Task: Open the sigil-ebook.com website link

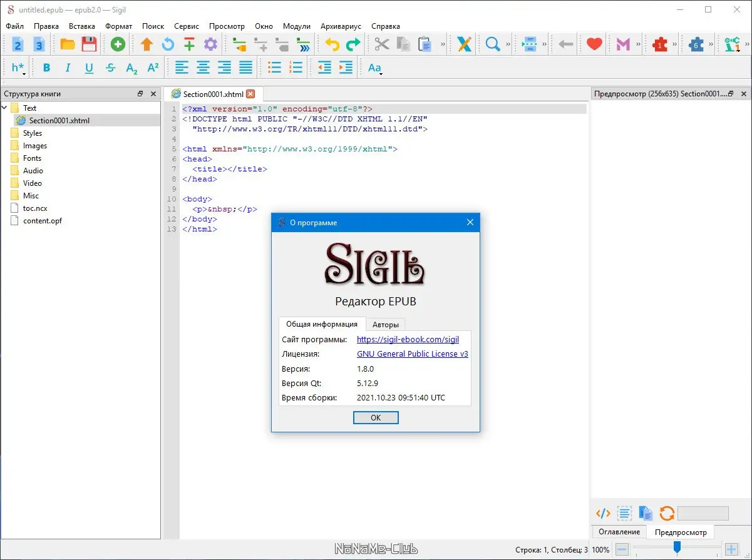Action: [x=408, y=340]
